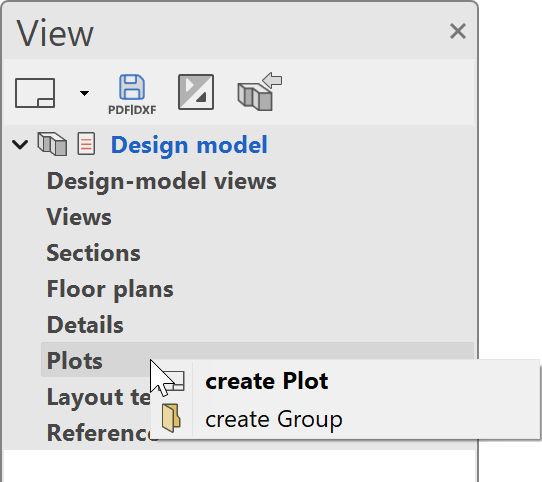Click the black-white diagonal display icon

tap(196, 92)
